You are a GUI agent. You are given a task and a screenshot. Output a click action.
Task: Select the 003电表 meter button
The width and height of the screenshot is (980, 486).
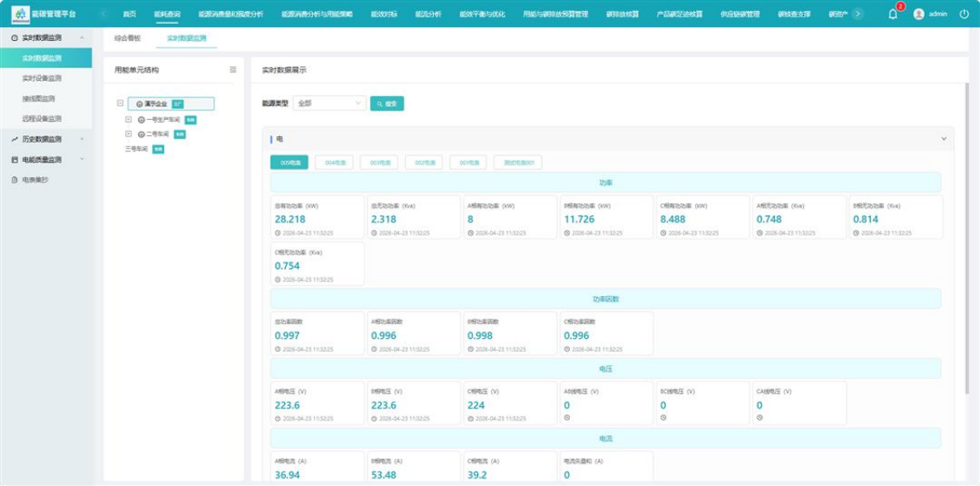[x=379, y=163]
